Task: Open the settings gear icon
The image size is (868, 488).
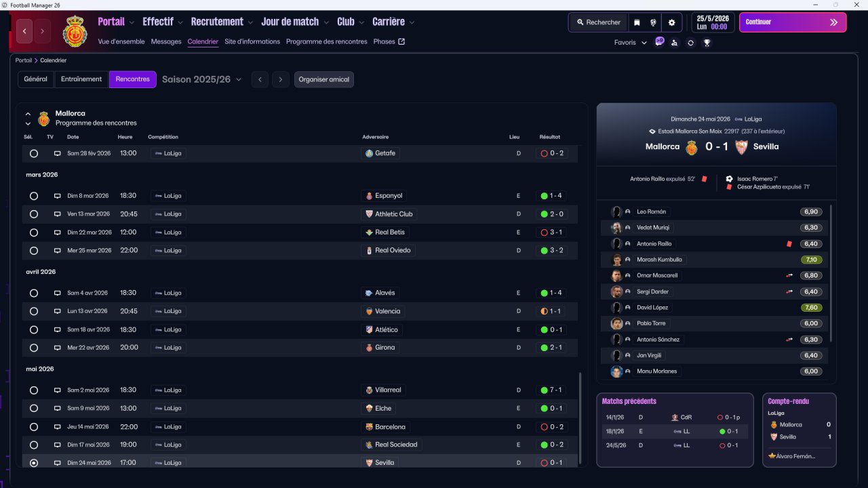Action: (671, 22)
